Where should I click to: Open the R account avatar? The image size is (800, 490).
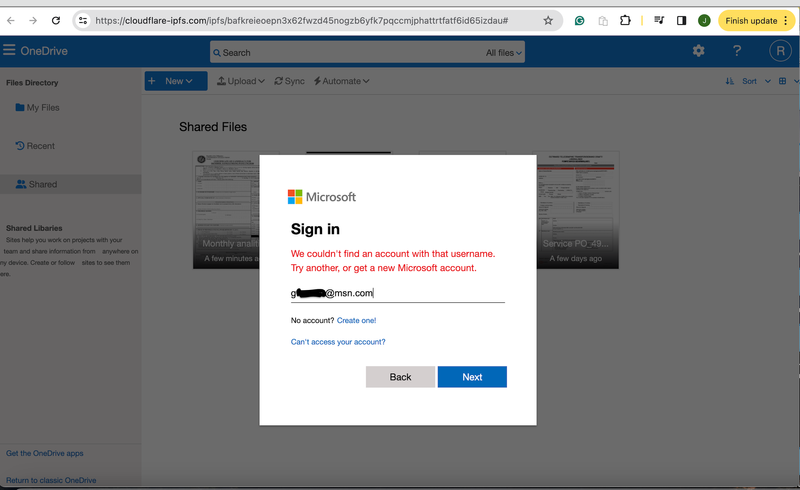[780, 51]
